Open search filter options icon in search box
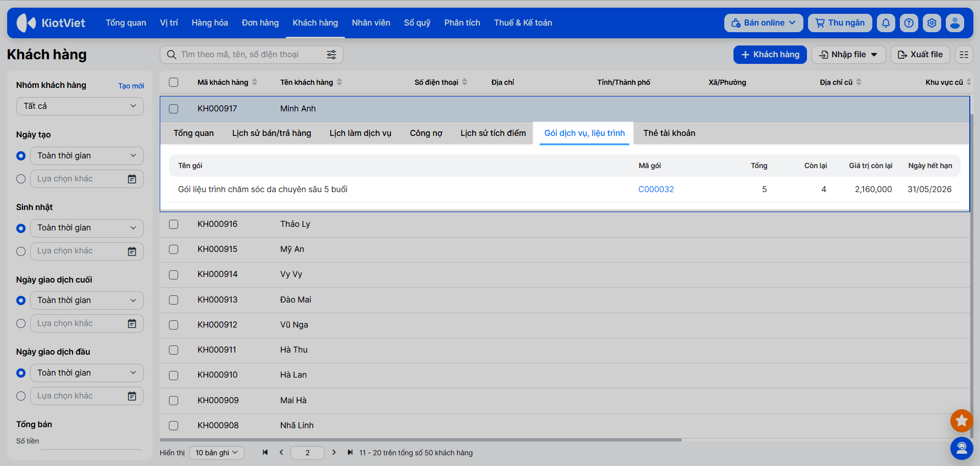 (331, 55)
